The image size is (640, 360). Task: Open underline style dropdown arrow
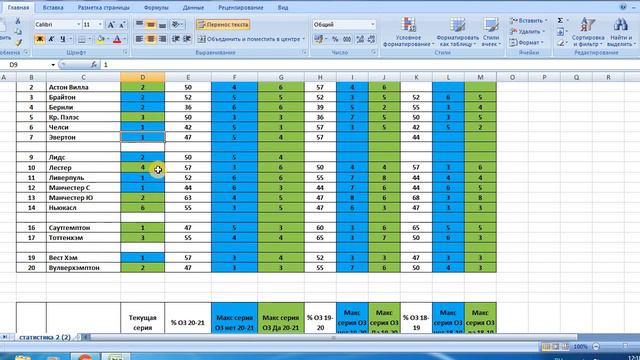70,39
